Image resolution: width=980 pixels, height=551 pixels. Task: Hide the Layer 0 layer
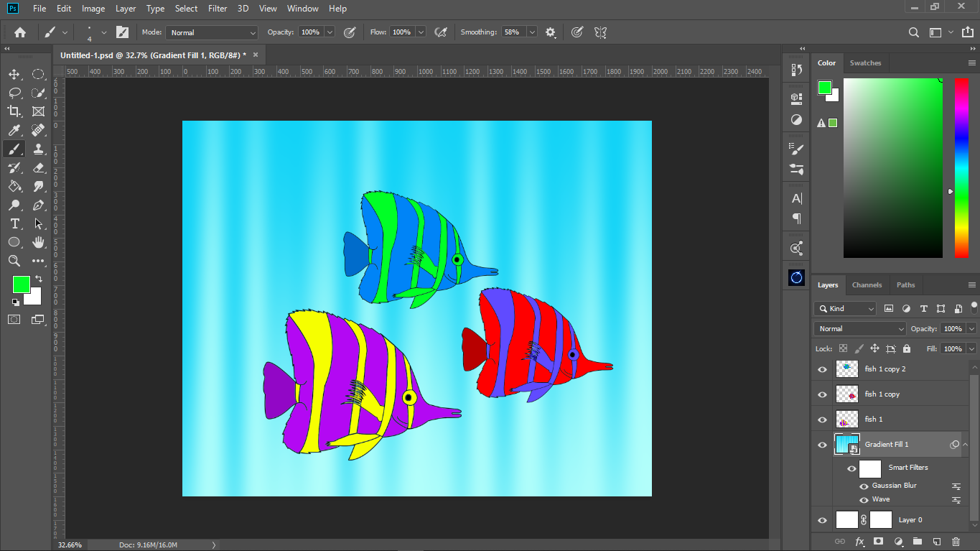[823, 520]
